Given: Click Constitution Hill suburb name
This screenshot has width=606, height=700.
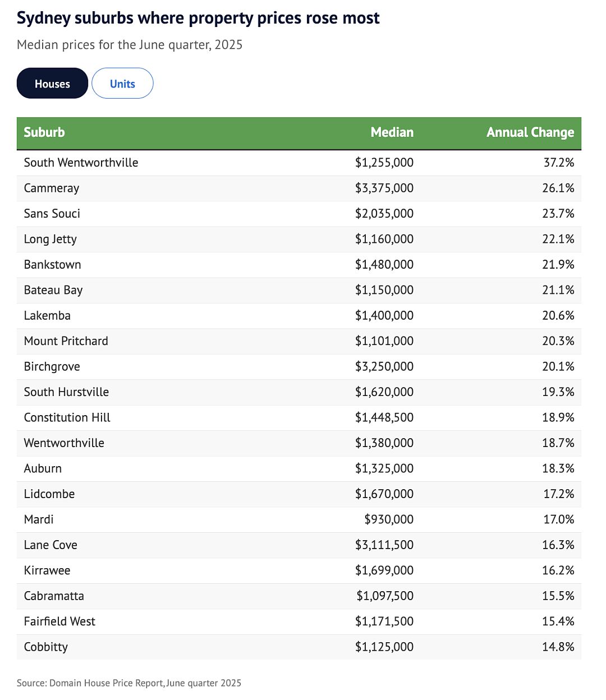Looking at the screenshot, I should point(67,418).
